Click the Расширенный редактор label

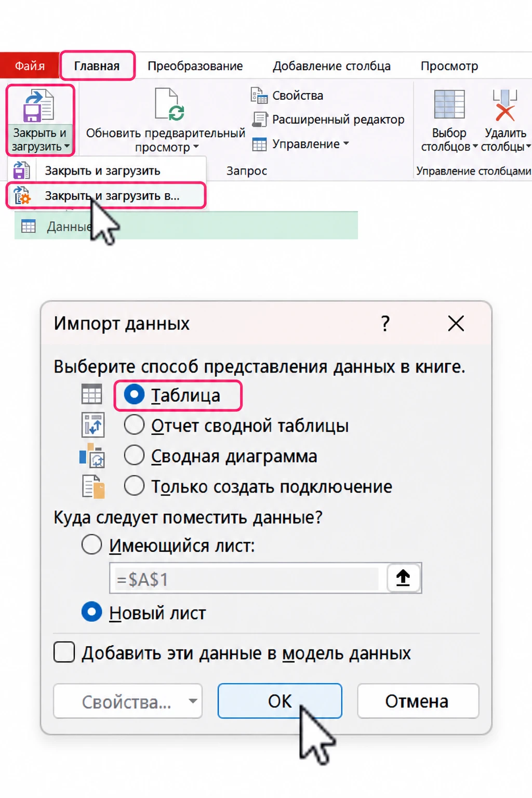338,119
